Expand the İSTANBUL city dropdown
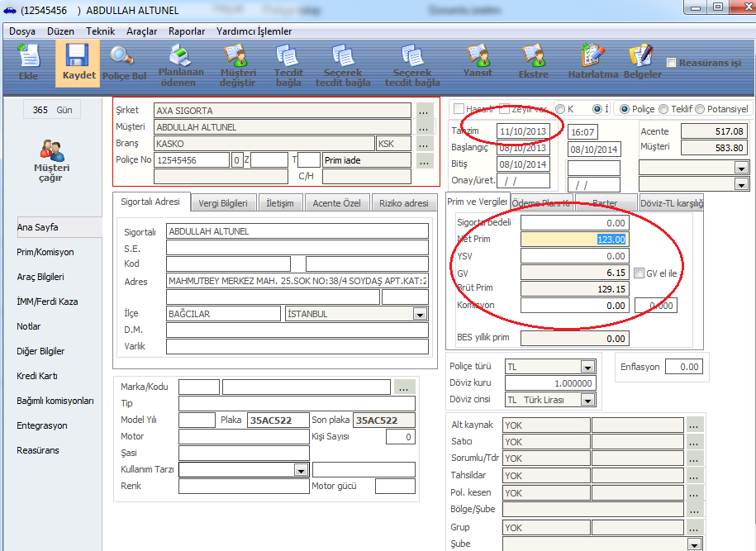 pyautogui.click(x=420, y=314)
